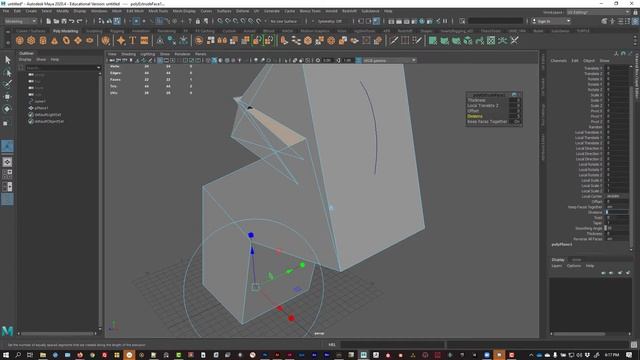Click the Windows Start button
This screenshot has height=360, width=640.
(6, 355)
